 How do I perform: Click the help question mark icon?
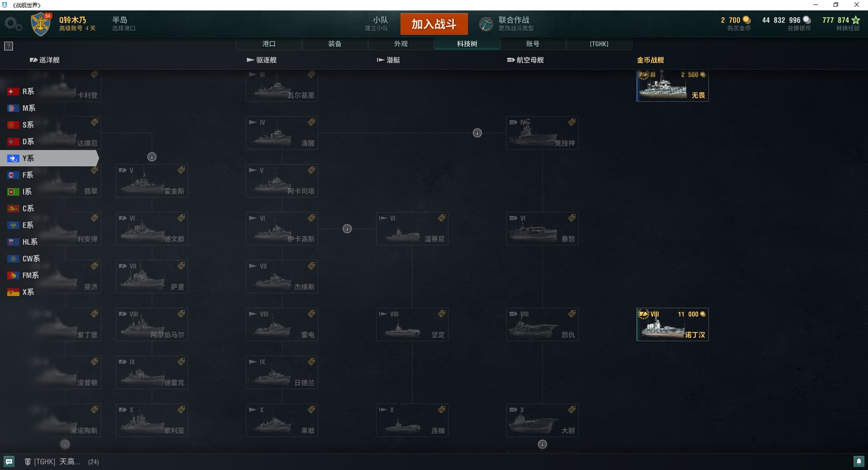9,46
